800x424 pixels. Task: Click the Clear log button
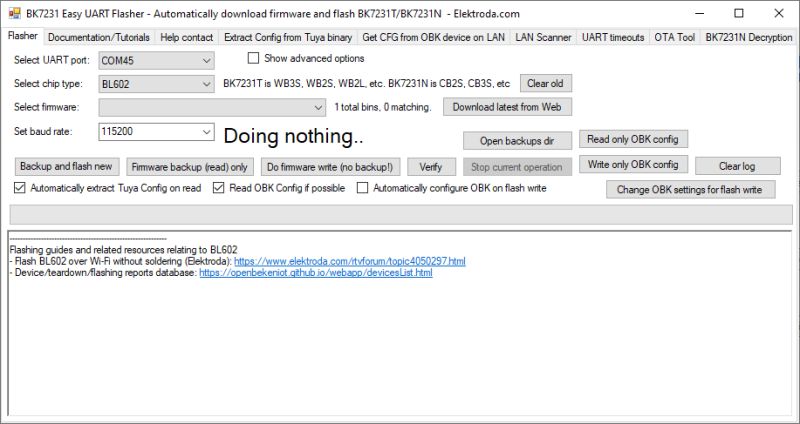pyautogui.click(x=737, y=166)
